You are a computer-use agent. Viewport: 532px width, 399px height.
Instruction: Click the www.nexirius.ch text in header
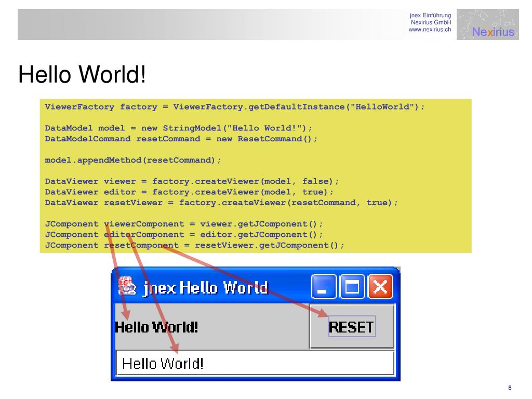[430, 30]
